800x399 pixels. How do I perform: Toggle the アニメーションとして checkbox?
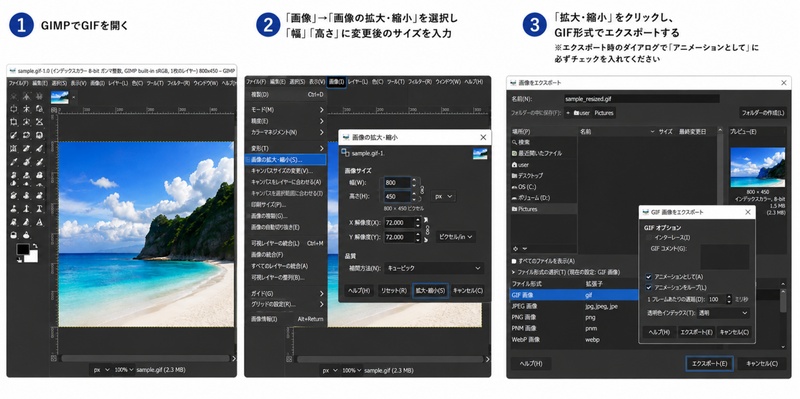[x=649, y=277]
